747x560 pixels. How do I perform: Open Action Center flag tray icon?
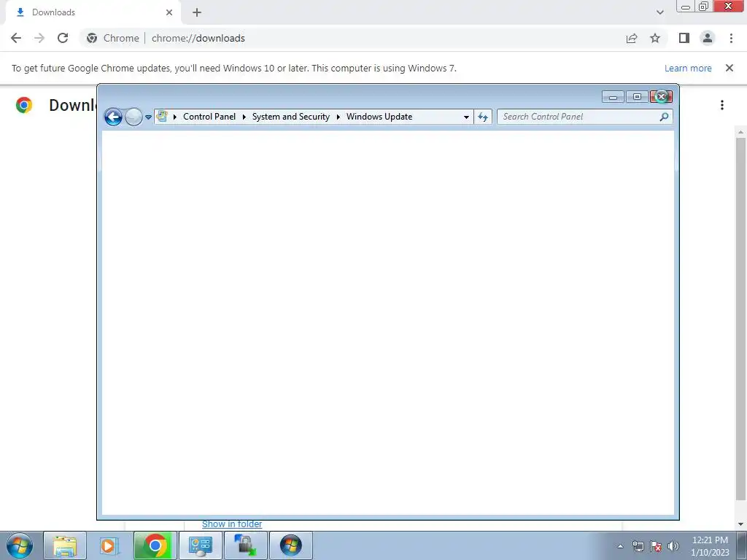[656, 546]
